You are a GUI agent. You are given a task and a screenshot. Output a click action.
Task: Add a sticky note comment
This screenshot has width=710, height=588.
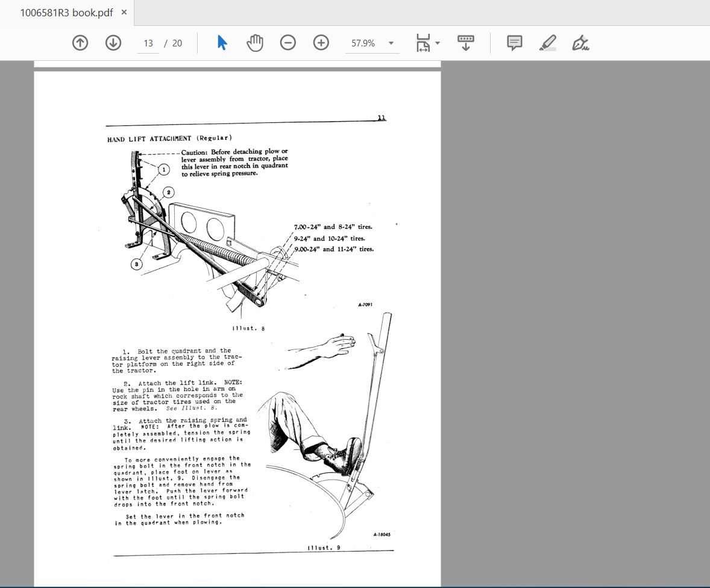pos(514,43)
